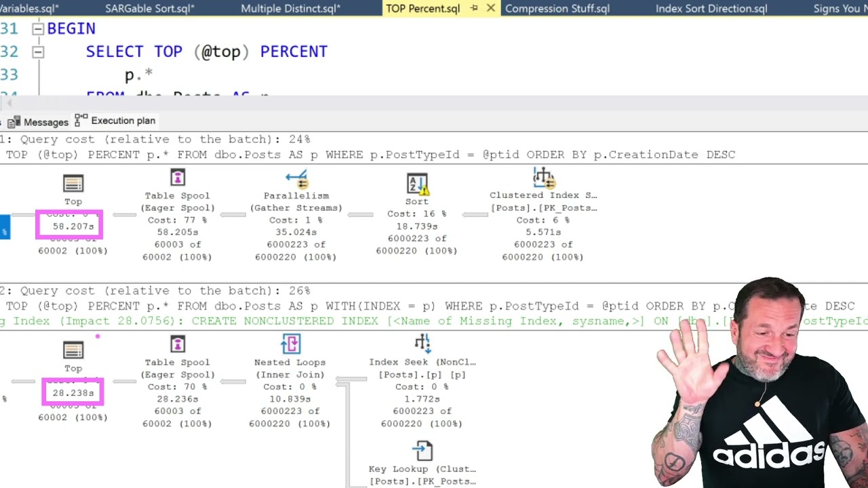Click the p.* text on line 33
868x488 pixels.
point(138,74)
